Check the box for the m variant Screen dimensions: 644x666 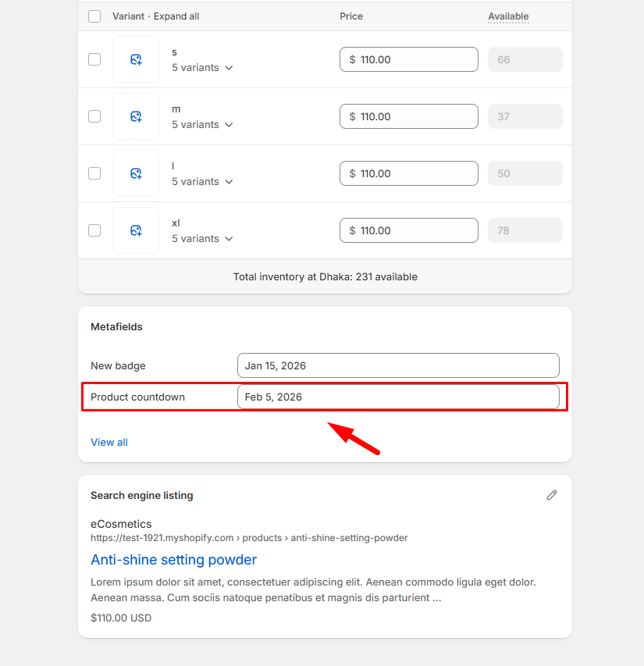[x=94, y=116]
